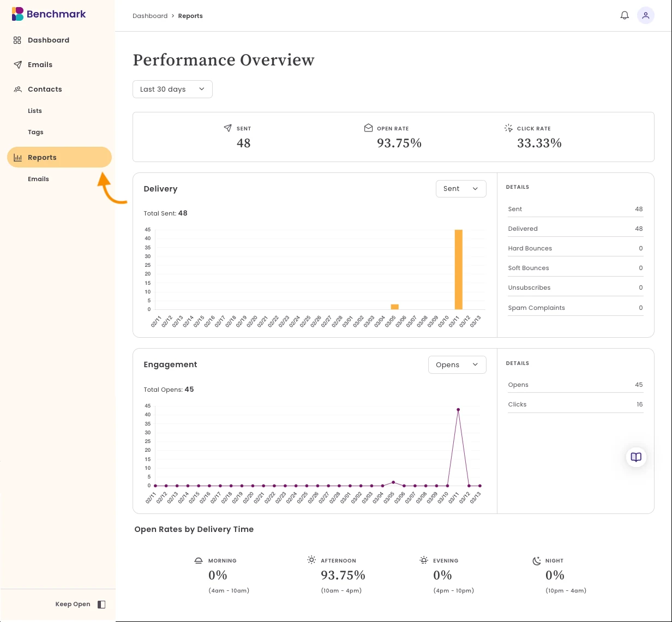This screenshot has height=622, width=672.
Task: Click the Delivery card heading
Action: (160, 189)
